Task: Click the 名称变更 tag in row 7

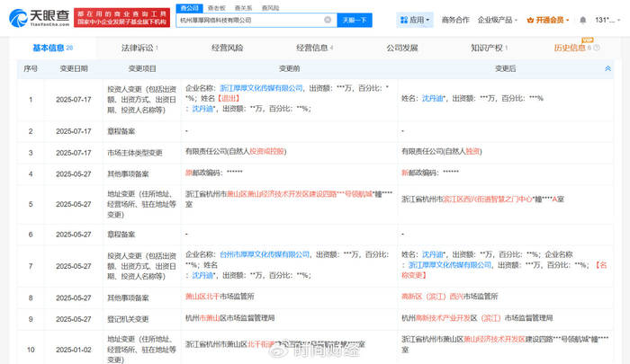Action: [504, 271]
